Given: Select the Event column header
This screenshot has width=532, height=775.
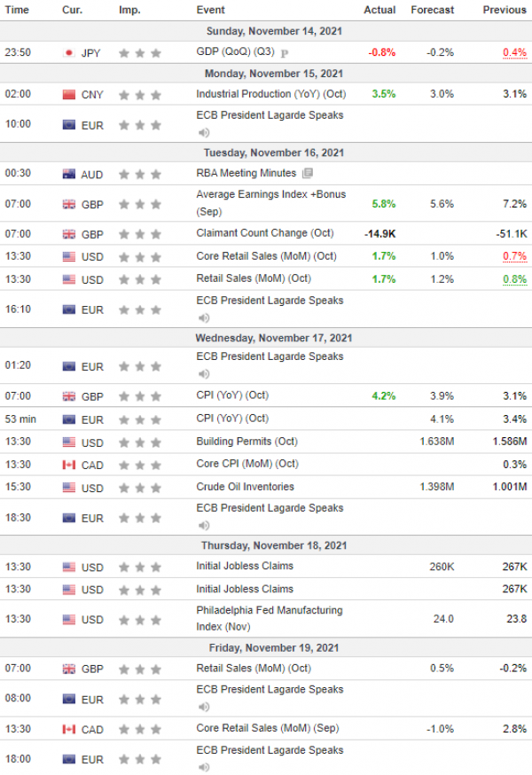Looking at the screenshot, I should (210, 10).
